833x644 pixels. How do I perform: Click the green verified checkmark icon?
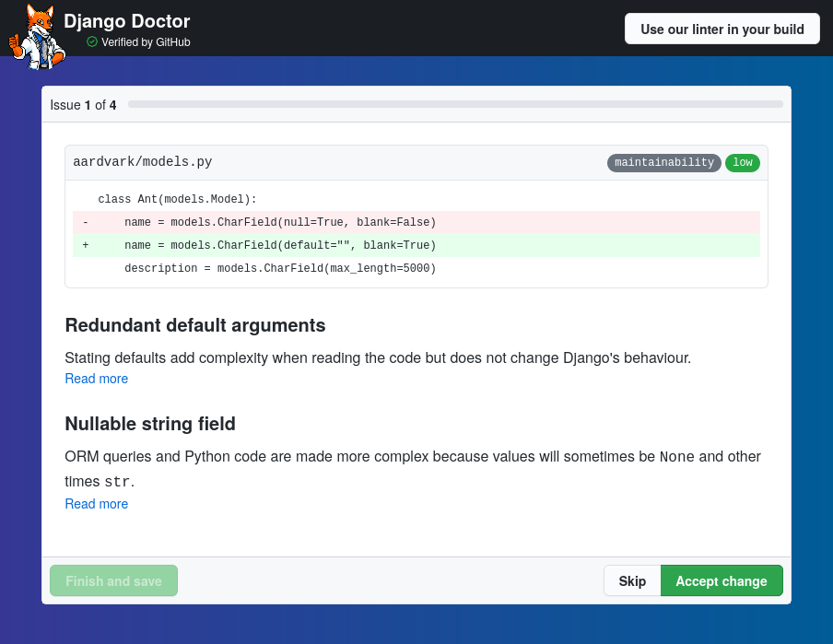tap(92, 42)
